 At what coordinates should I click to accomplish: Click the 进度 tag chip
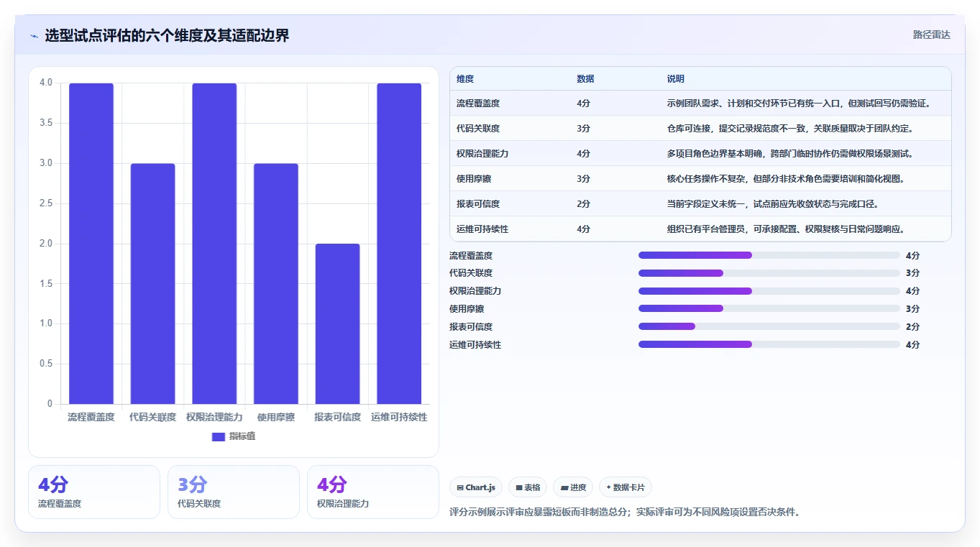pos(574,487)
